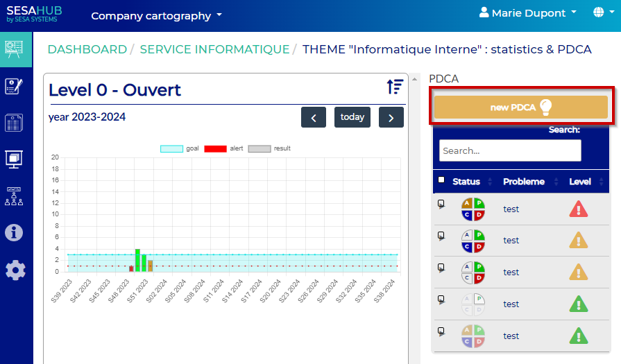Toggle the select-all checkbox in PDCA header
Image resolution: width=621 pixels, height=364 pixels.
[441, 180]
